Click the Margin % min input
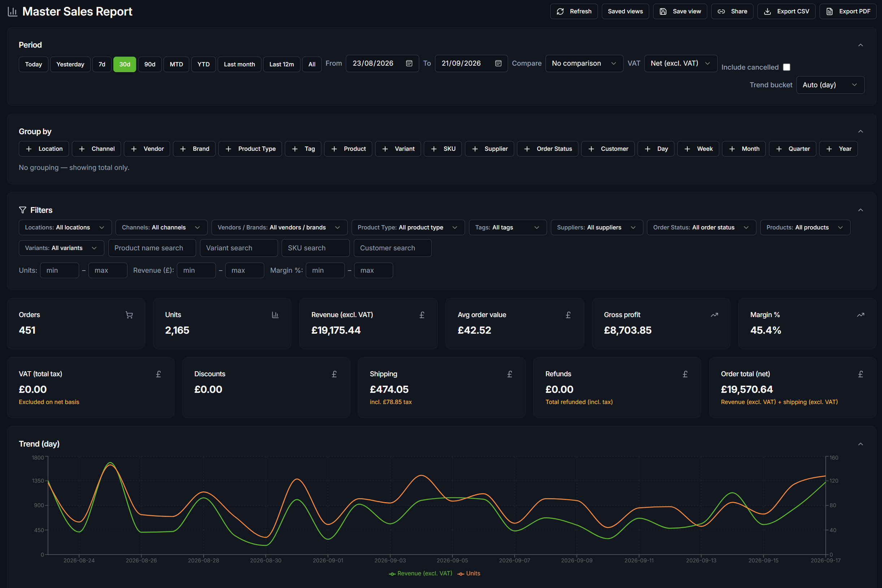The image size is (882, 588). coord(325,271)
